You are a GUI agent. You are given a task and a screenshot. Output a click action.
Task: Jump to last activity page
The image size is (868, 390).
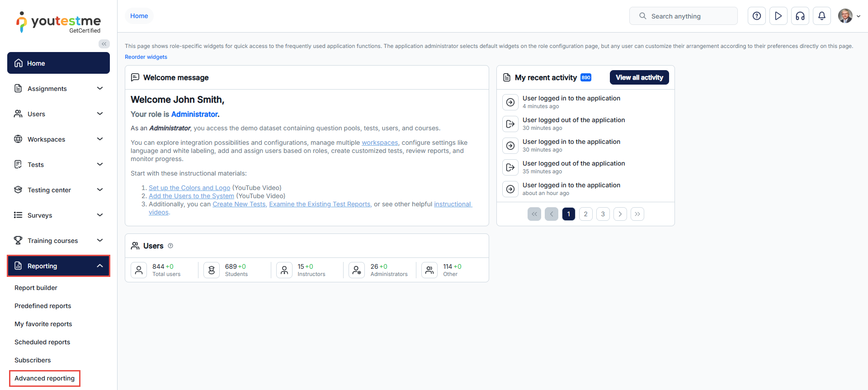(x=637, y=214)
